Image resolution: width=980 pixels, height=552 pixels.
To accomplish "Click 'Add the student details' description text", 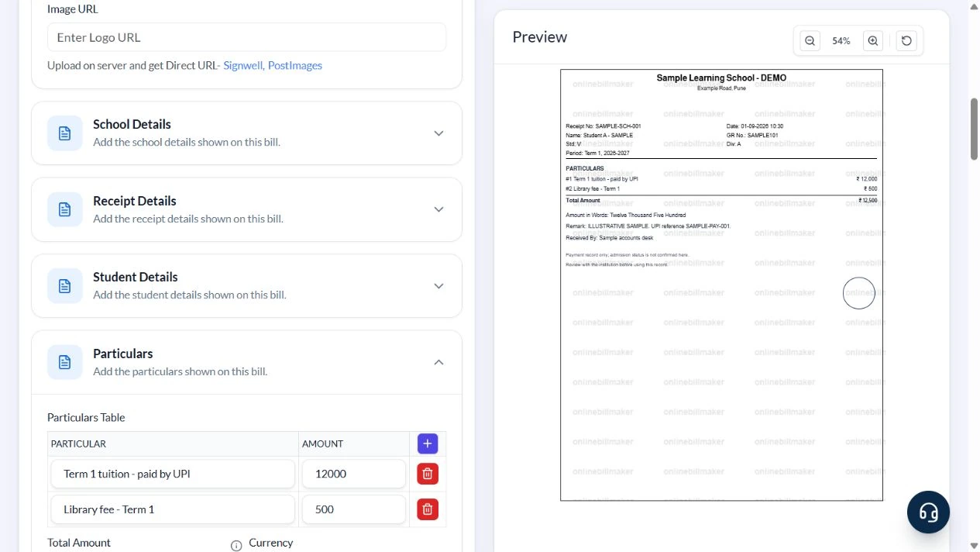I will 190,295.
